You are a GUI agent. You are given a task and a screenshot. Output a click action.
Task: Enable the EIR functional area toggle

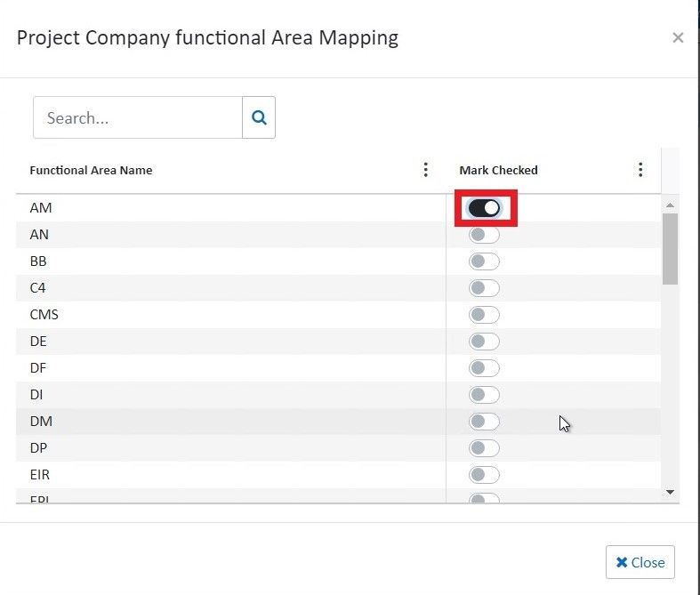pyautogui.click(x=485, y=475)
